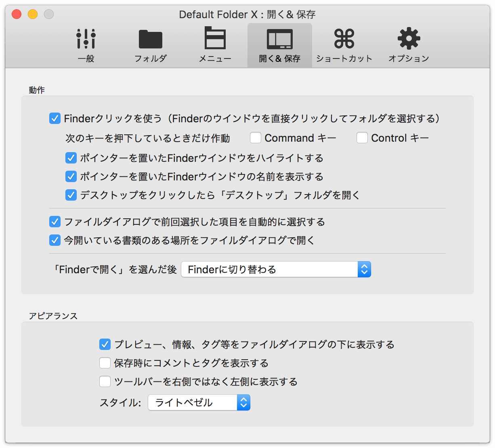The image size is (495, 448).
Task: Open the Finderに切り替わる dropdown
Action: point(276,269)
